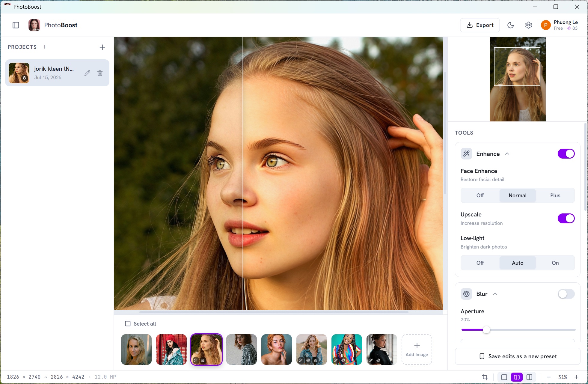Select the teal background redhead thumbnail
The height and width of the screenshot is (384, 588).
pos(277,350)
